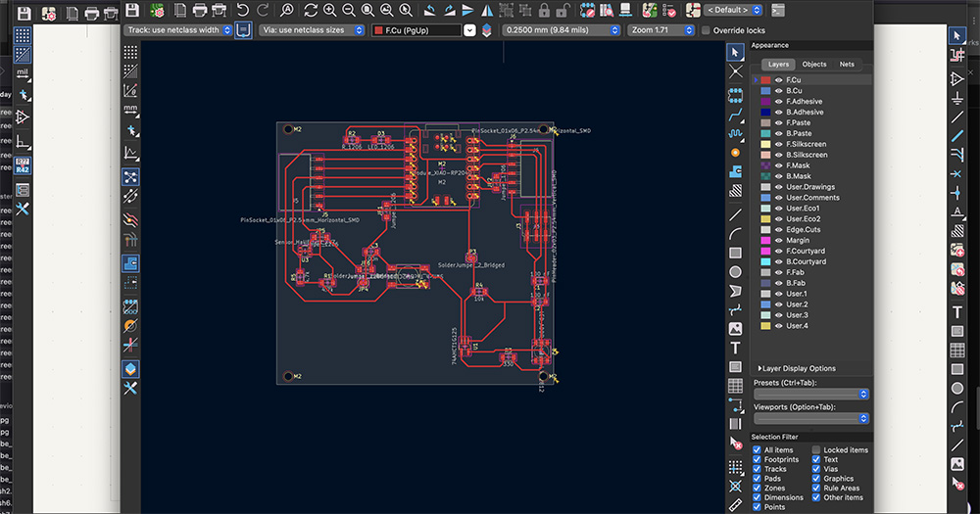Zoom to fit the page
This screenshot has width=980, height=514.
[x=367, y=10]
